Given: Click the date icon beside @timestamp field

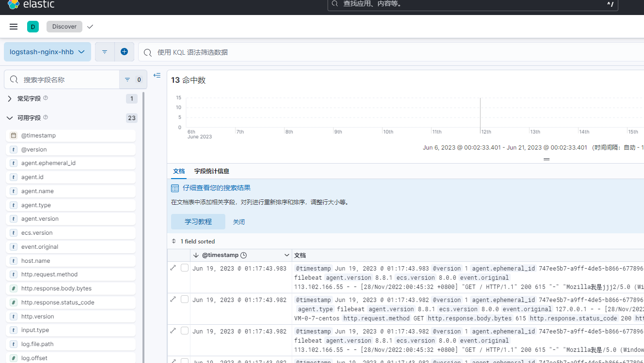Looking at the screenshot, I should 14,136.
